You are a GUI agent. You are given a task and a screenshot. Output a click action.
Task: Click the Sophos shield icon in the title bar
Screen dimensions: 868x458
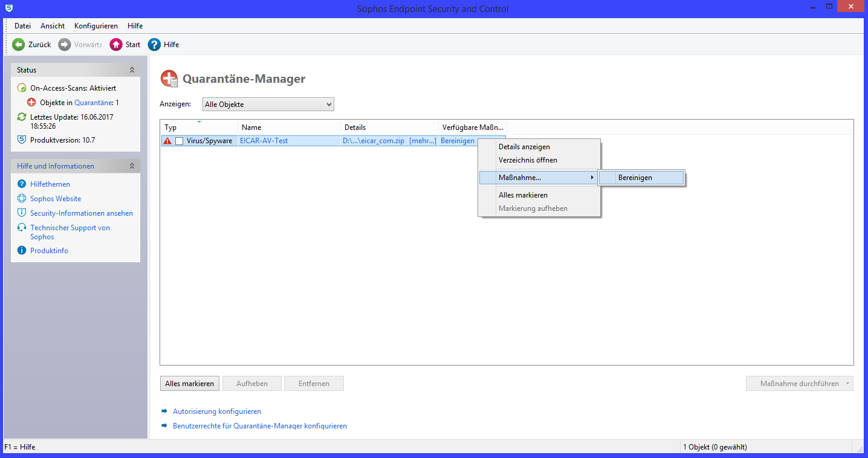(x=9, y=8)
